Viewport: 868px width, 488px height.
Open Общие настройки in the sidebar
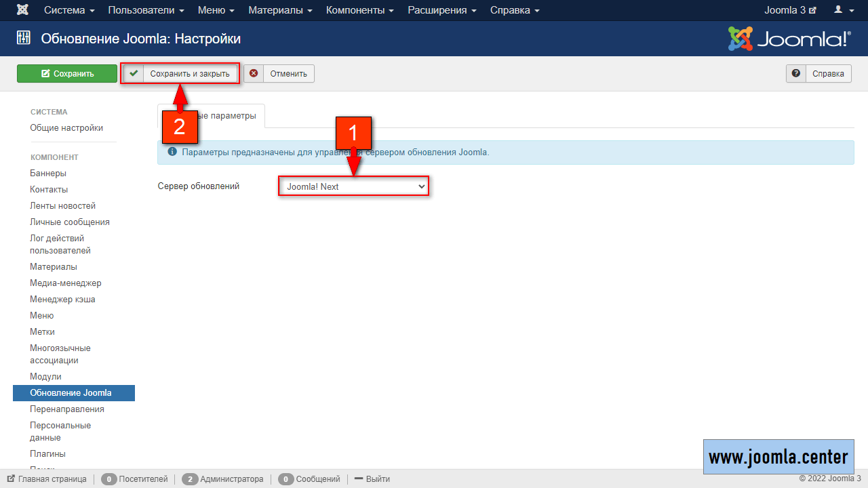66,127
